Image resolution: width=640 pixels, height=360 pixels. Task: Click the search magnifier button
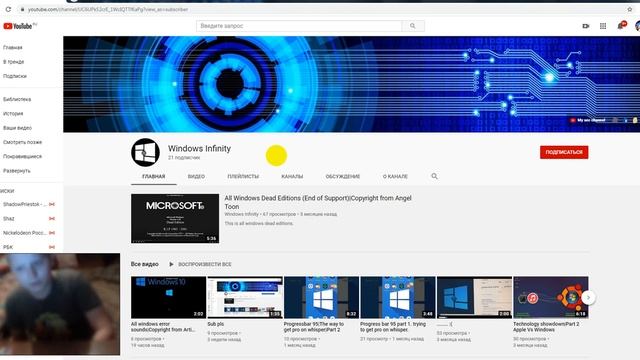click(x=413, y=26)
